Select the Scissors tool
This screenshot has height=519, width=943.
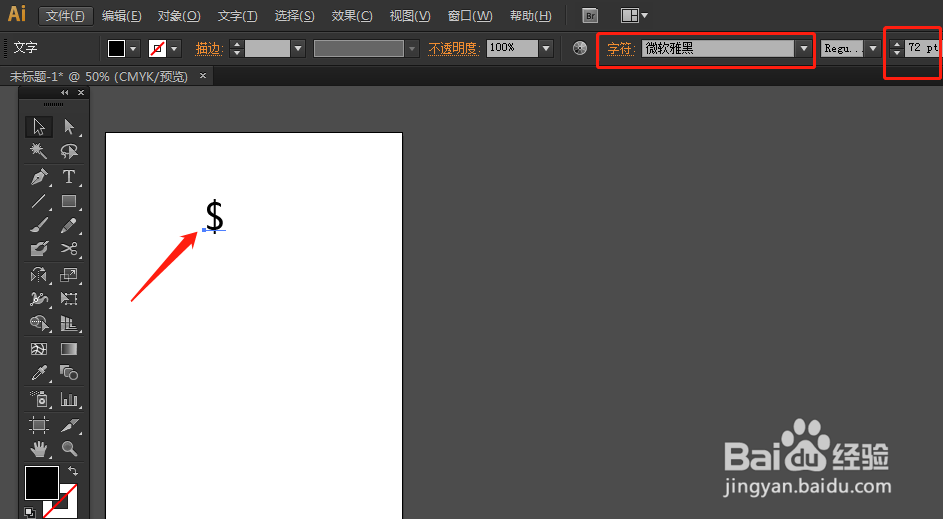click(69, 248)
